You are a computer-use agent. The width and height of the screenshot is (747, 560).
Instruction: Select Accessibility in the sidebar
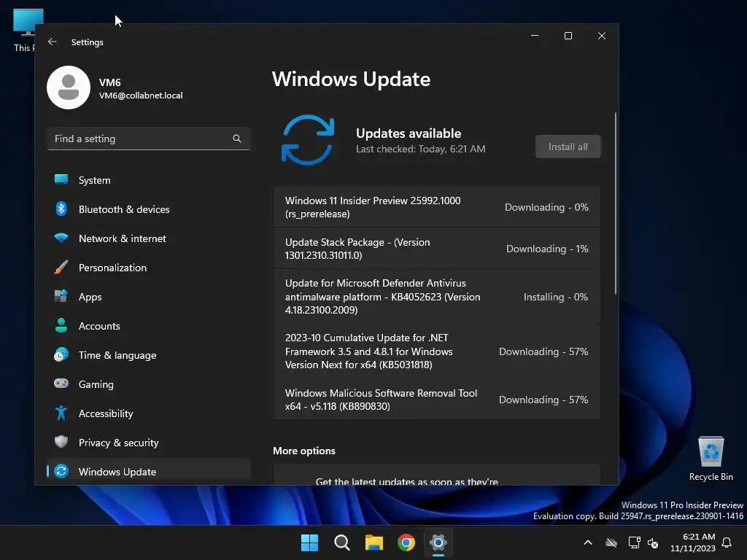coord(149,413)
